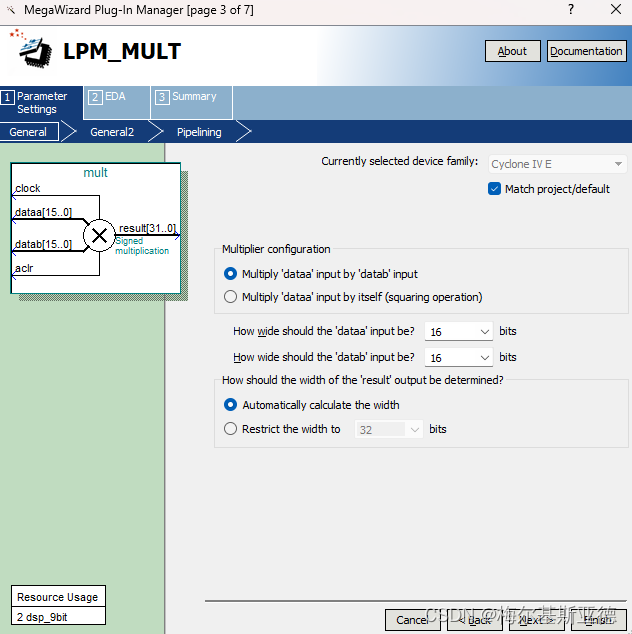The image size is (632, 634).
Task: Click the datab[15..0] port label
Action: (43, 244)
